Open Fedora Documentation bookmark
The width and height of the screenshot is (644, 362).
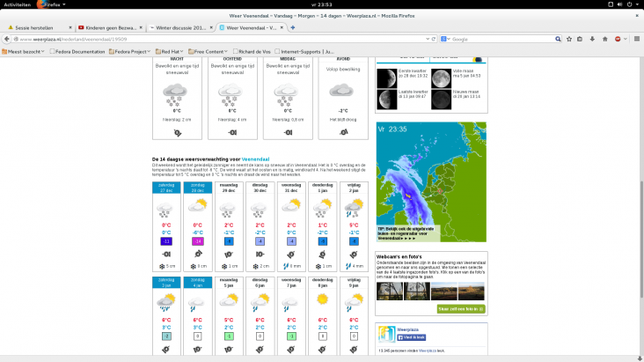[77, 51]
